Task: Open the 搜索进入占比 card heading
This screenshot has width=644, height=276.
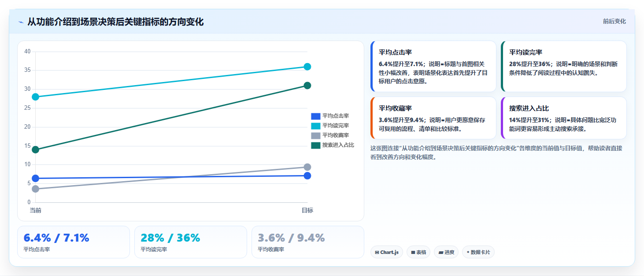Action: click(x=529, y=108)
